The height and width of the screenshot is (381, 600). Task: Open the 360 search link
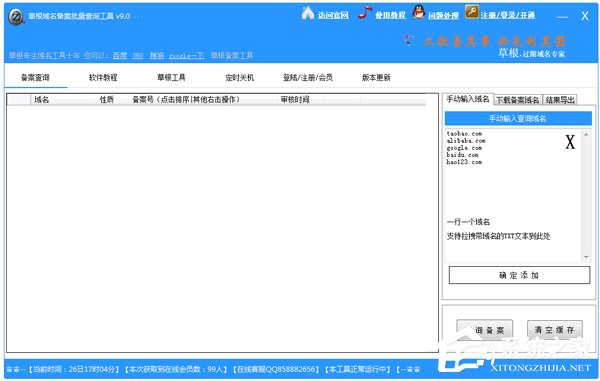[x=138, y=56]
